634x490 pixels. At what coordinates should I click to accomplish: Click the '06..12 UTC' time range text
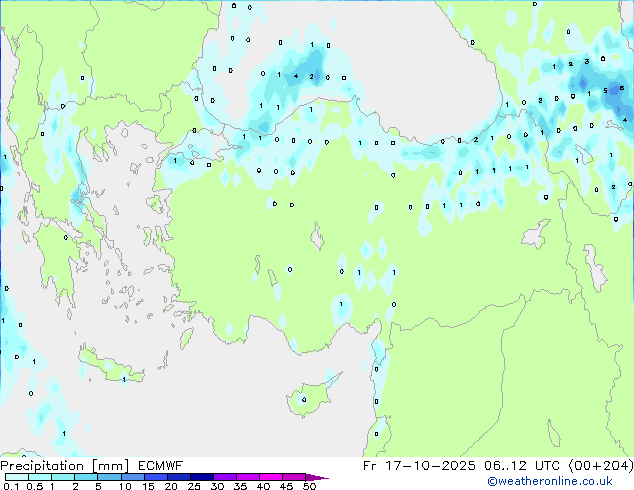pos(522,466)
